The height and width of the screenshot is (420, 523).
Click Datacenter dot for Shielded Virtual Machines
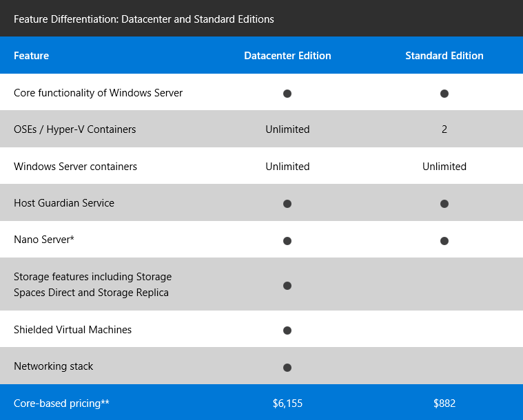pyautogui.click(x=287, y=330)
